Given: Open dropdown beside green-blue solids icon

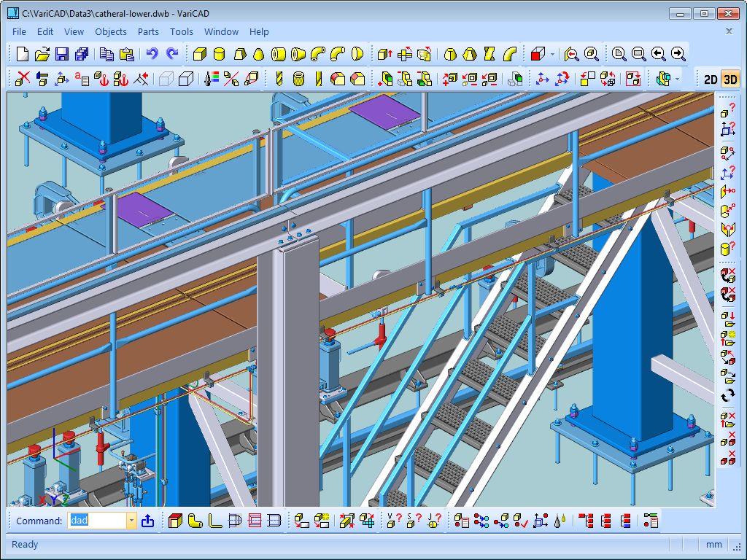Looking at the screenshot, I should pyautogui.click(x=677, y=79).
